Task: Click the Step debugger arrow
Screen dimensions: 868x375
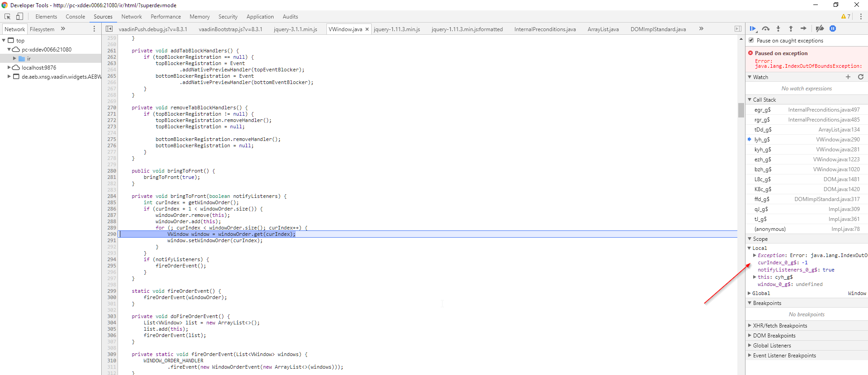Action: pos(803,28)
